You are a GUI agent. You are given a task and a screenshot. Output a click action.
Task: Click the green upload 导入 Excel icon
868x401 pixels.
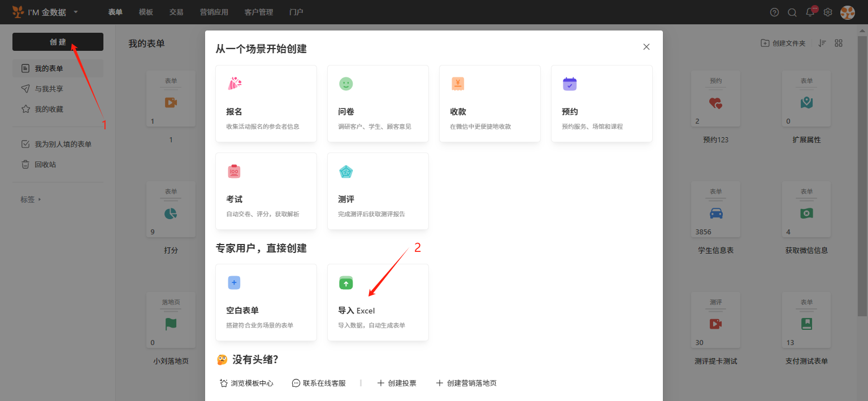click(346, 282)
